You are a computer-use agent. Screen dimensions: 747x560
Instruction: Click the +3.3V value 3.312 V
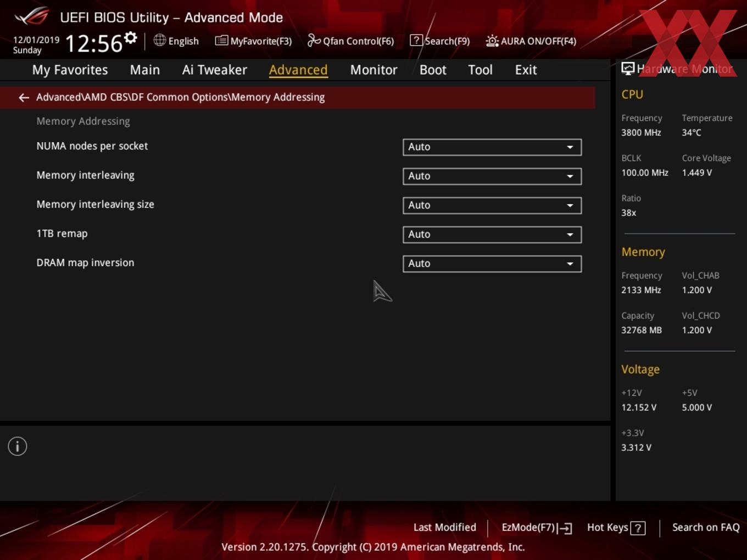point(636,447)
